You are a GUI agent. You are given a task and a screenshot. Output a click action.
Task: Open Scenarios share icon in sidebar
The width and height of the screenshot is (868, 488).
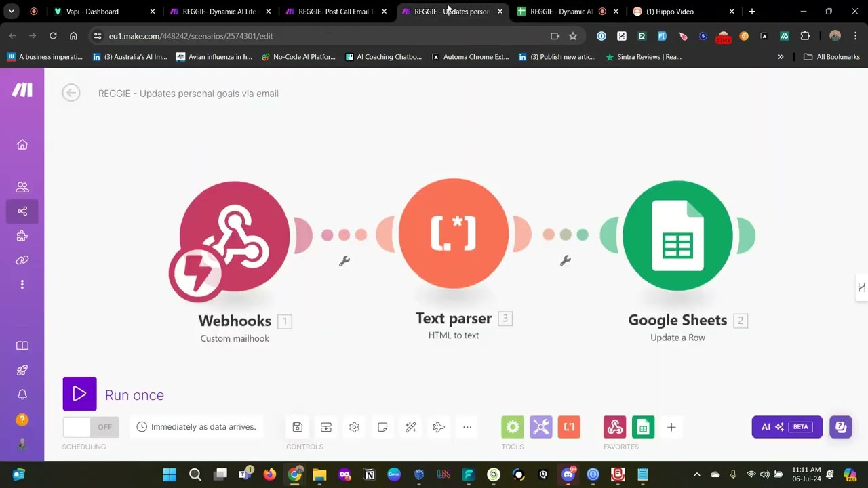(x=22, y=211)
